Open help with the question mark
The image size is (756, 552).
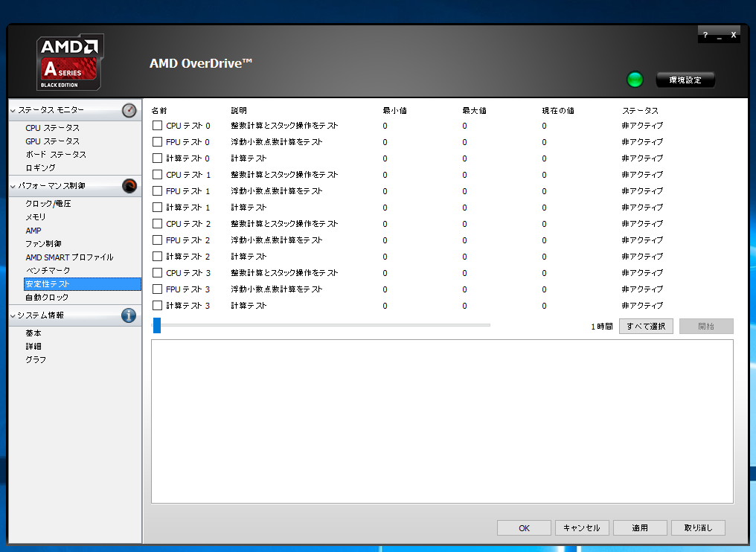[705, 35]
